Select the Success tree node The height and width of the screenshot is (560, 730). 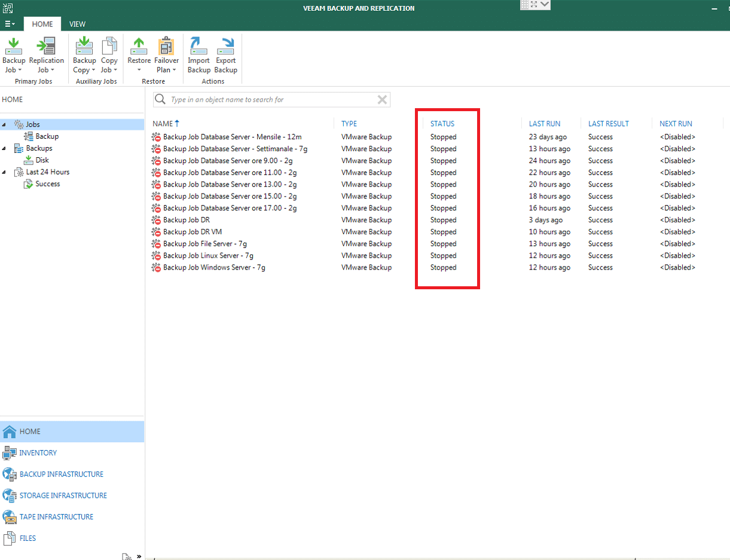point(47,184)
